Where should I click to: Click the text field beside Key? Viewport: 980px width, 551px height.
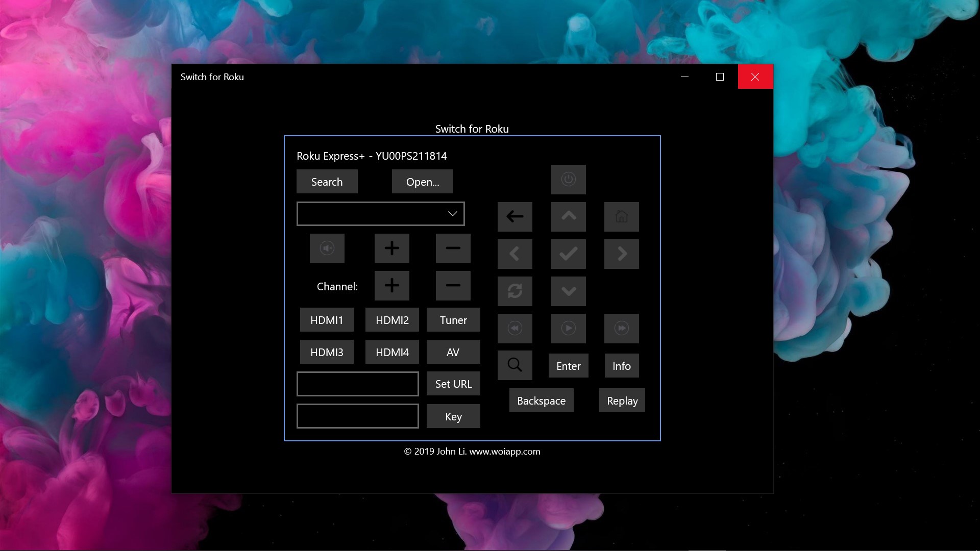pyautogui.click(x=357, y=416)
